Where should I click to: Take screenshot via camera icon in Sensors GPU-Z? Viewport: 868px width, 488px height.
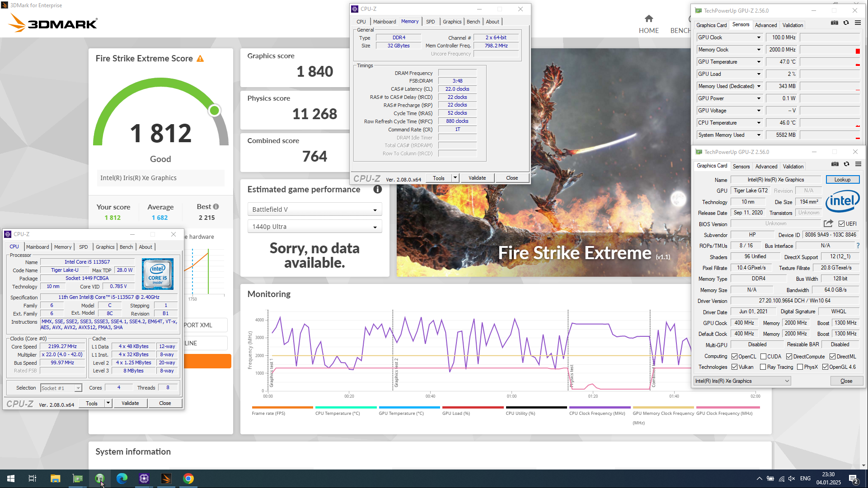click(835, 23)
